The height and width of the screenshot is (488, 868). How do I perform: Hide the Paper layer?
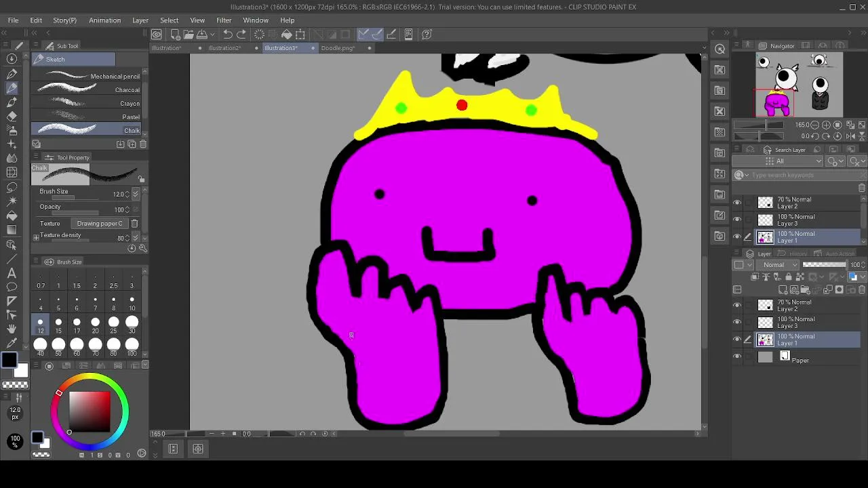[x=737, y=357]
